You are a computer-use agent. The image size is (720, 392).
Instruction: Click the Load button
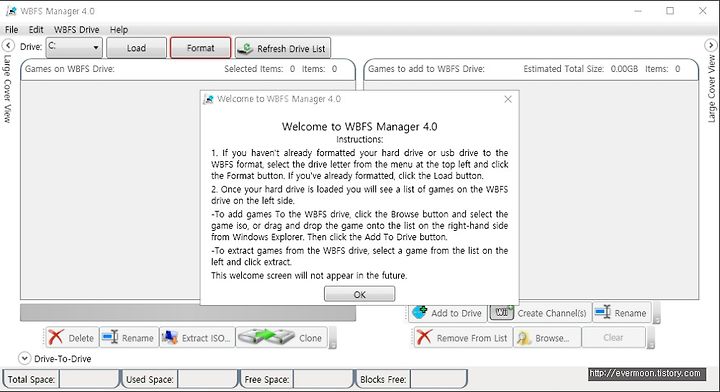click(x=136, y=48)
